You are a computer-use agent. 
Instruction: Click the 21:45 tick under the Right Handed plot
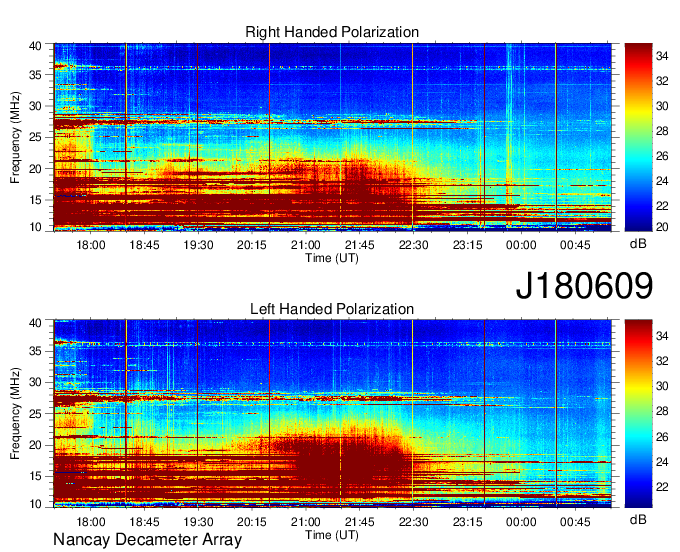[x=360, y=245]
